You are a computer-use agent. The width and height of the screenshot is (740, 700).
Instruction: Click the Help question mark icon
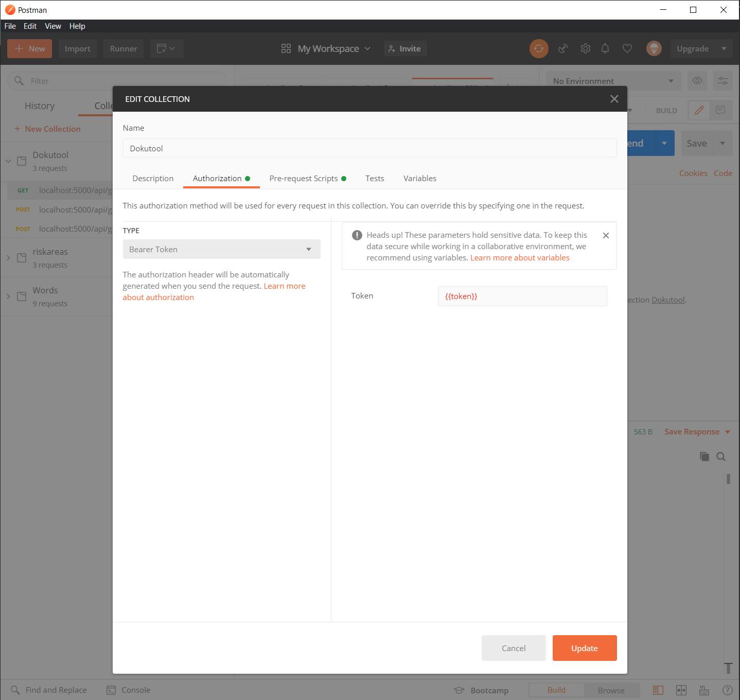pyautogui.click(x=727, y=690)
